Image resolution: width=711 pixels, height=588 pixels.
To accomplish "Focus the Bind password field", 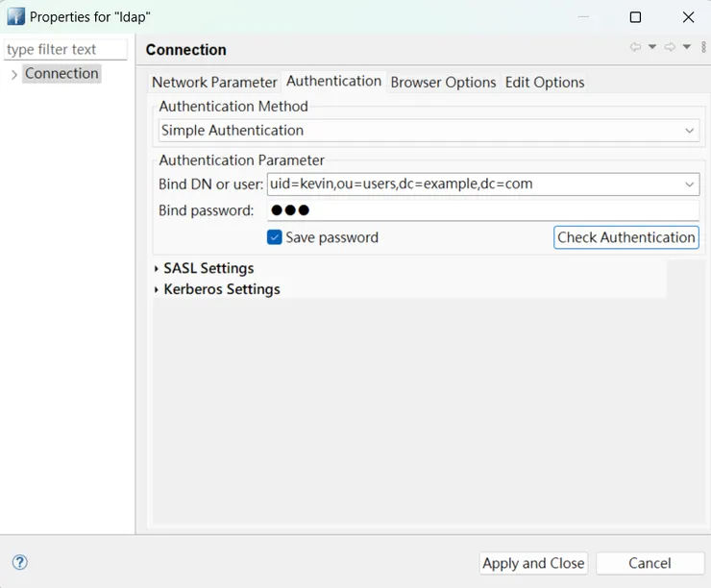I will (x=482, y=210).
